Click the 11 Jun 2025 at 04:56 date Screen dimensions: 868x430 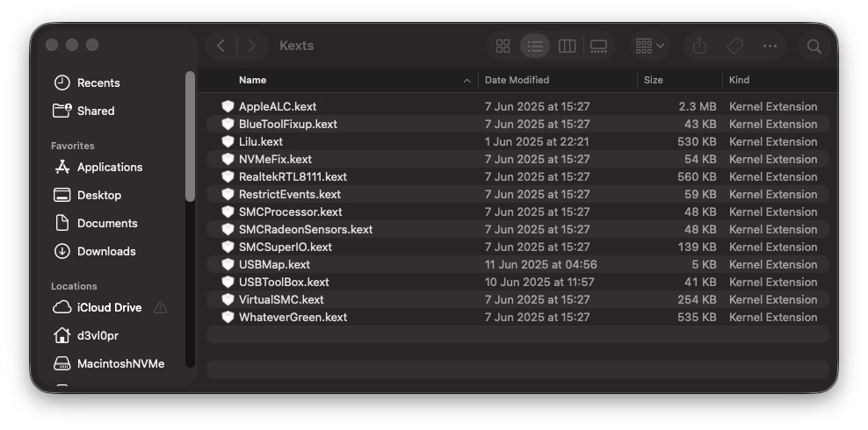tap(540, 265)
